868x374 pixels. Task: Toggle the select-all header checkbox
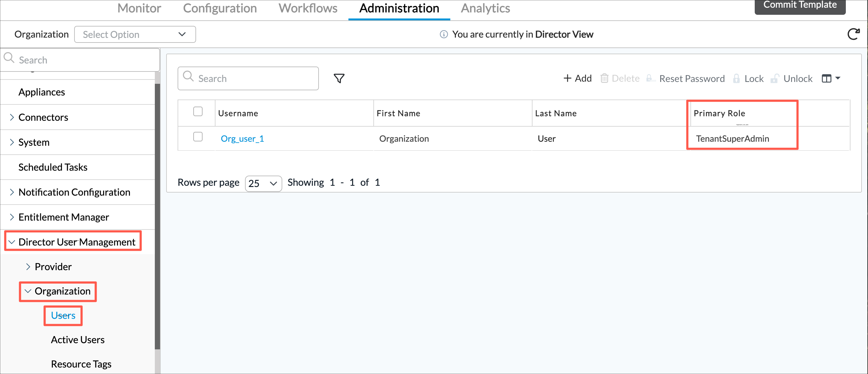click(x=198, y=111)
